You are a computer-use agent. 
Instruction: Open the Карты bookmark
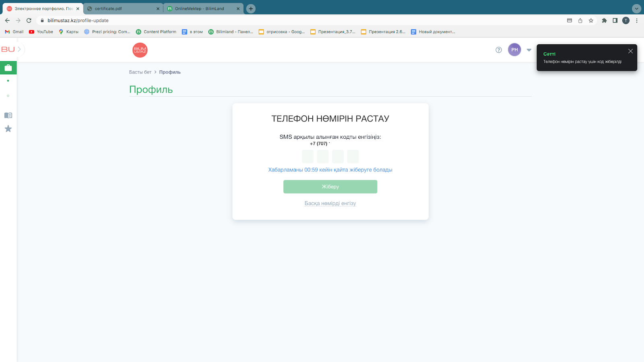pos(68,32)
